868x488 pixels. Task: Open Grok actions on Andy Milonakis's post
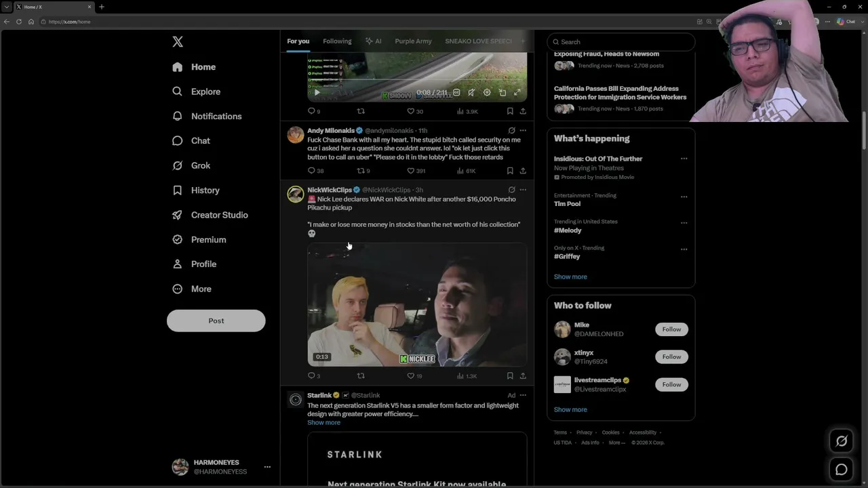(x=511, y=130)
